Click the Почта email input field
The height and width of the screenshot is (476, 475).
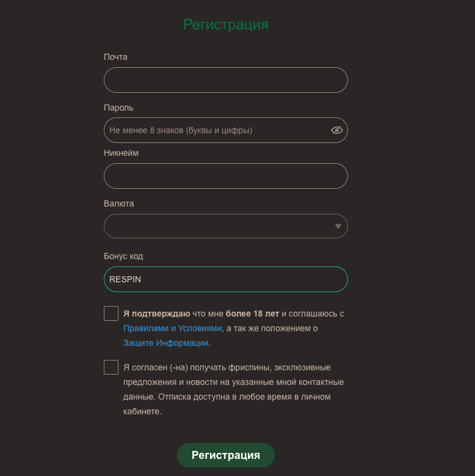225,80
